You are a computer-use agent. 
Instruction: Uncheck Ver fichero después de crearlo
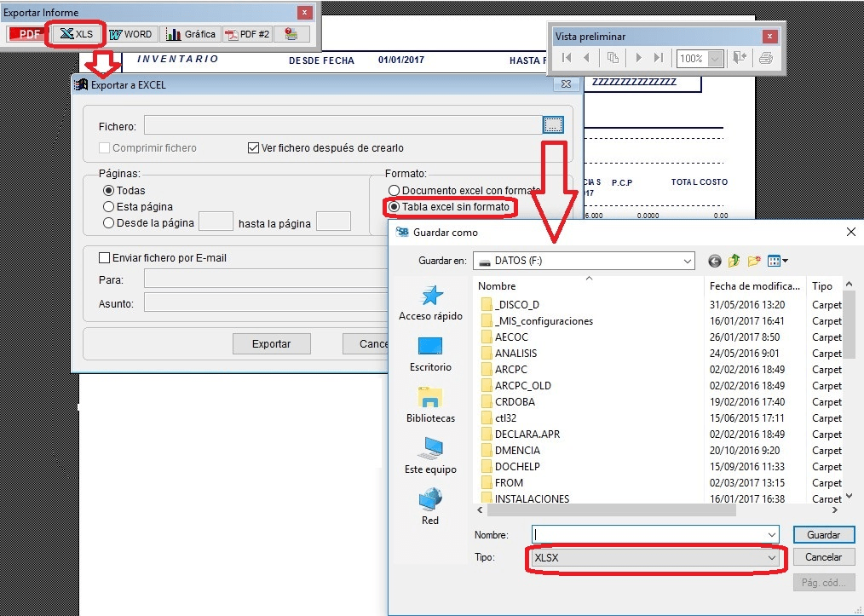(253, 148)
